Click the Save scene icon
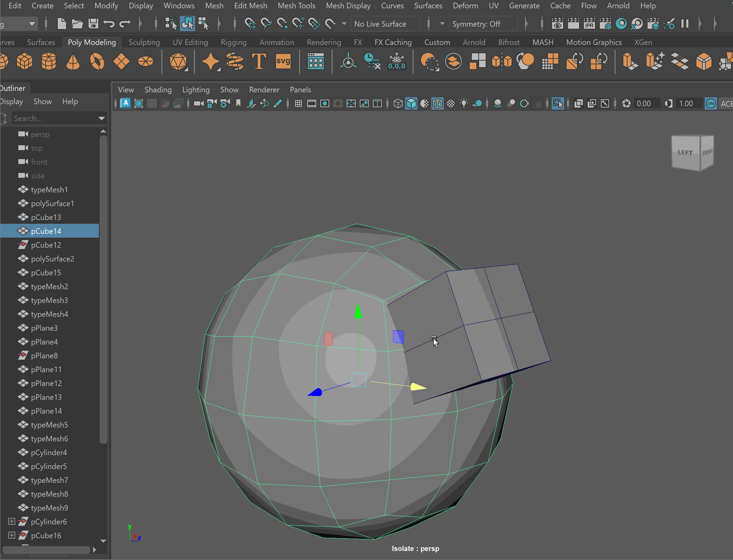The width and height of the screenshot is (733, 560). [x=93, y=24]
